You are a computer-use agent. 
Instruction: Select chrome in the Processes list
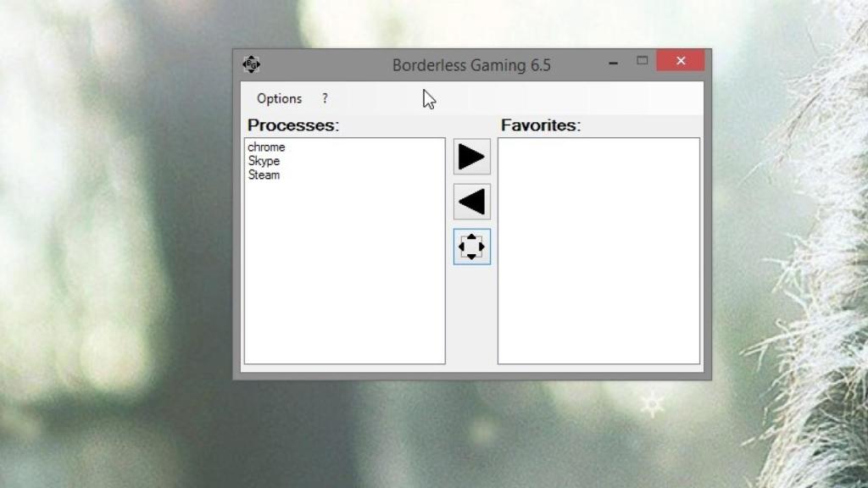click(266, 147)
